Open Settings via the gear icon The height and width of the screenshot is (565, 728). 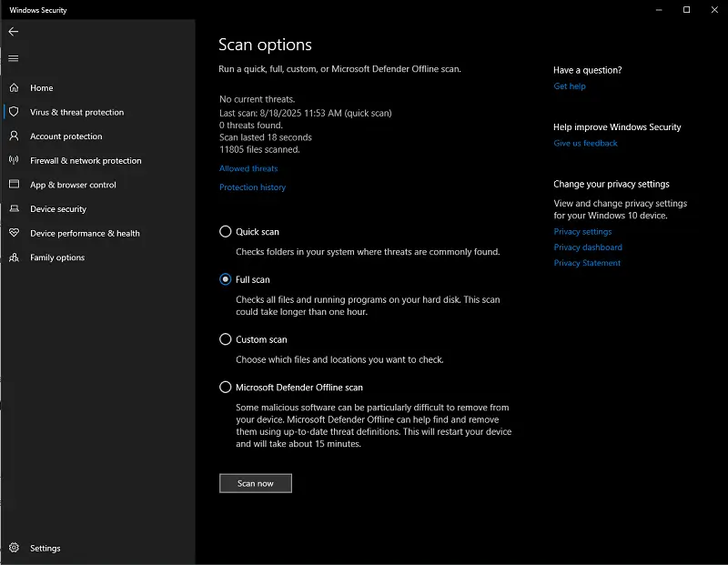tap(14, 549)
